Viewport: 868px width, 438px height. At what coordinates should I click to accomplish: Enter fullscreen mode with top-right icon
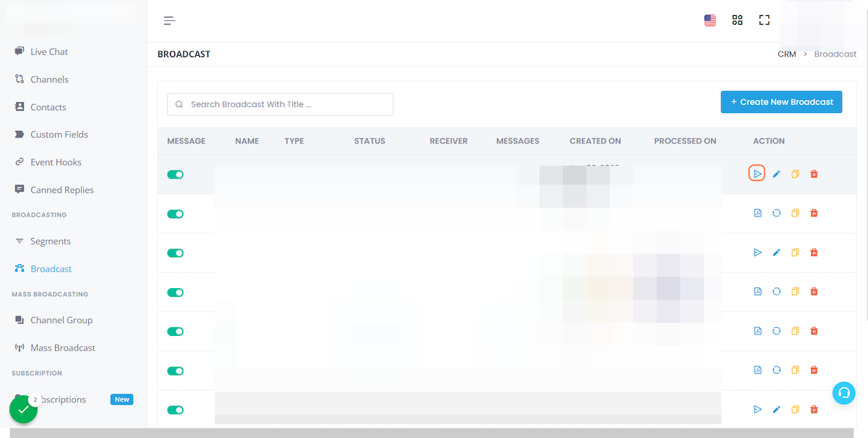point(764,20)
